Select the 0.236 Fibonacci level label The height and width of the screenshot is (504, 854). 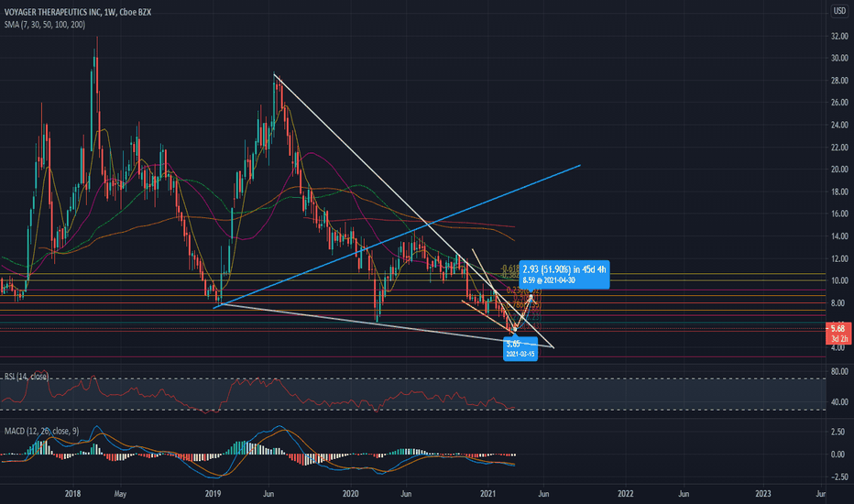click(x=523, y=290)
